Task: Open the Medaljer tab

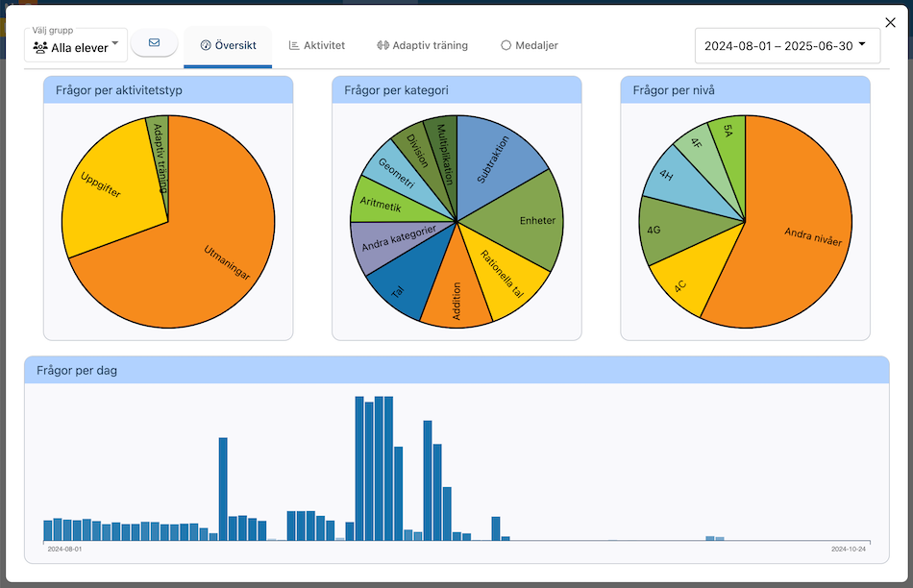Action: [x=530, y=45]
